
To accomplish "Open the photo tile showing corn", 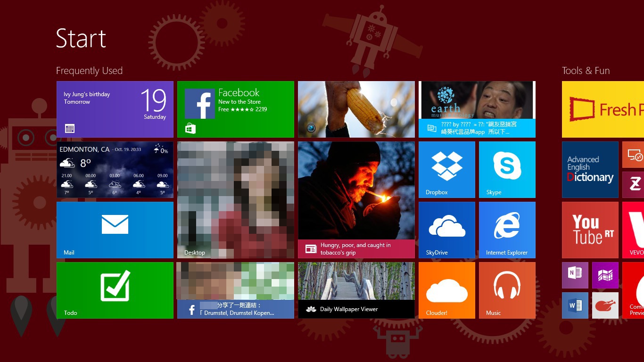I will (356, 109).
